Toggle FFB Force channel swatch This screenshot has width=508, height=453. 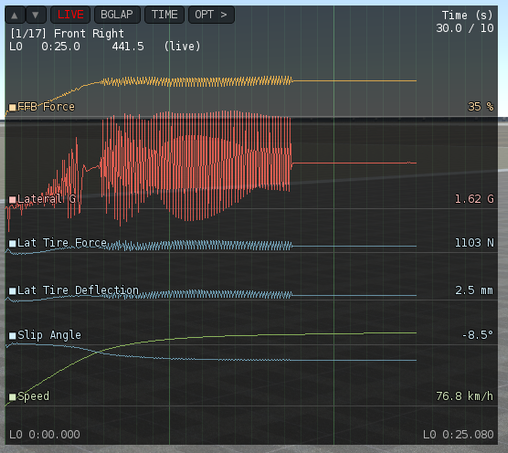[12, 107]
